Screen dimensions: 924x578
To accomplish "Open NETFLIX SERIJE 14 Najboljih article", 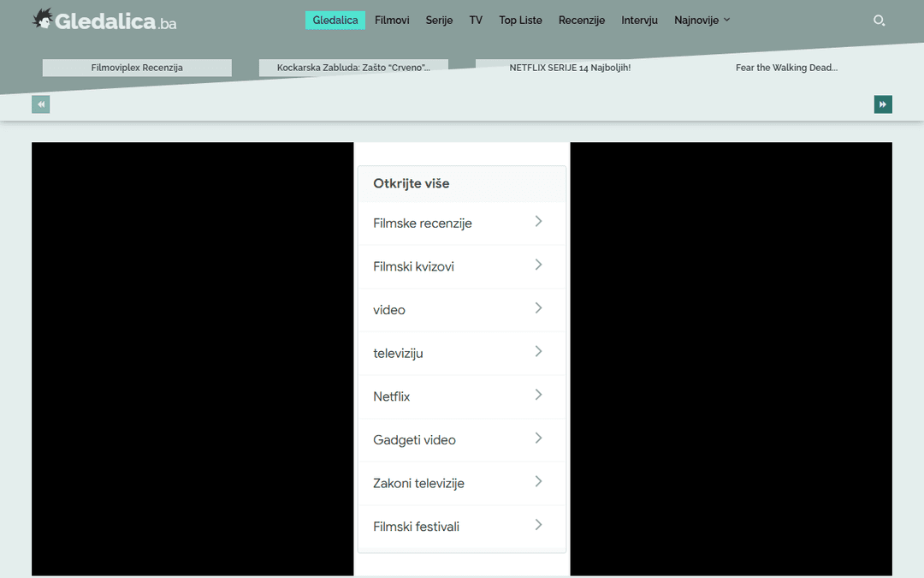I will (x=570, y=68).
